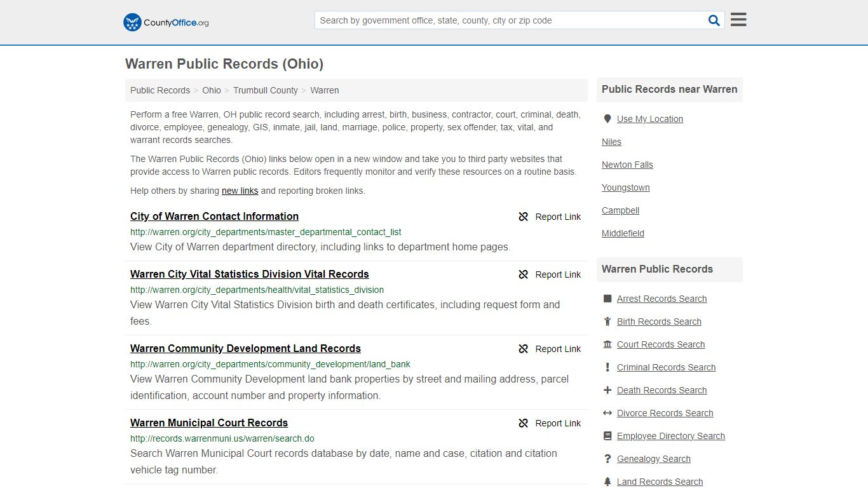Viewport: 868px width, 488px height.
Task: Open Genealogy Search
Action: (x=653, y=459)
